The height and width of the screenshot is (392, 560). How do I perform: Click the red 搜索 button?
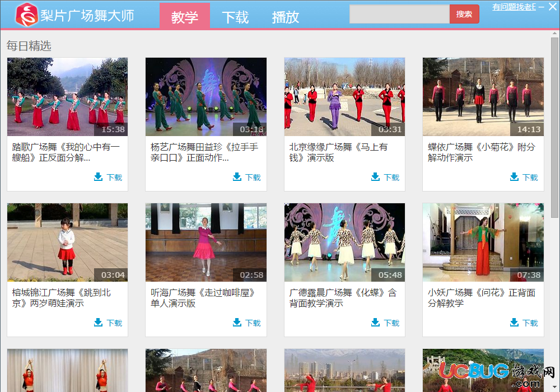click(x=464, y=14)
